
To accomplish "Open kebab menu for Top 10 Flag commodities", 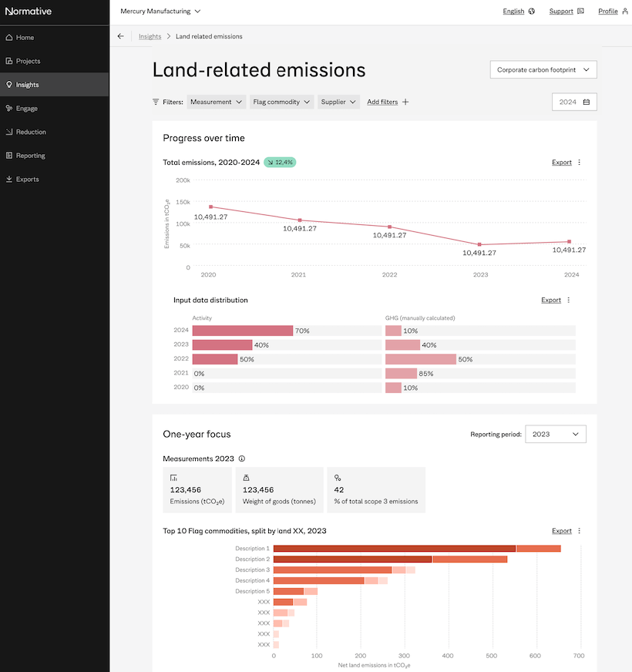I will (x=580, y=531).
